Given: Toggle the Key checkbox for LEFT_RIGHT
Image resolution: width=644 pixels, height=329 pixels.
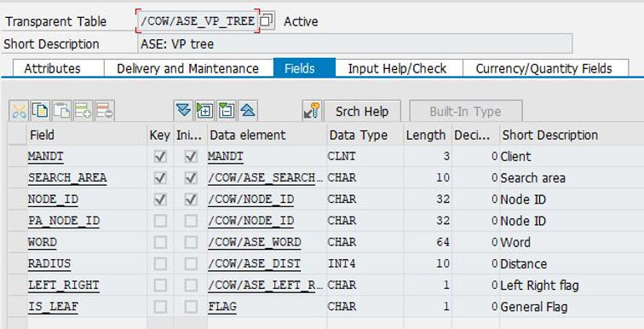Looking at the screenshot, I should click(160, 285).
